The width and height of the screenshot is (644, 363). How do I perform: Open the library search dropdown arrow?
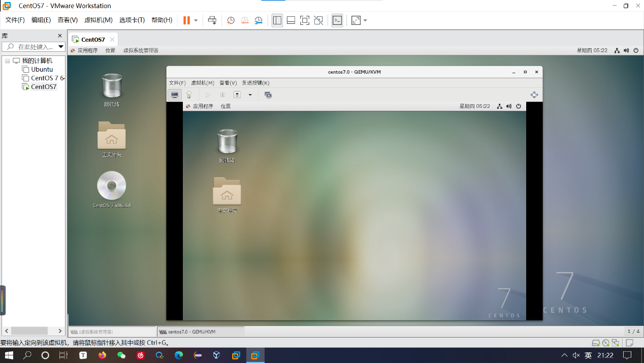(60, 47)
